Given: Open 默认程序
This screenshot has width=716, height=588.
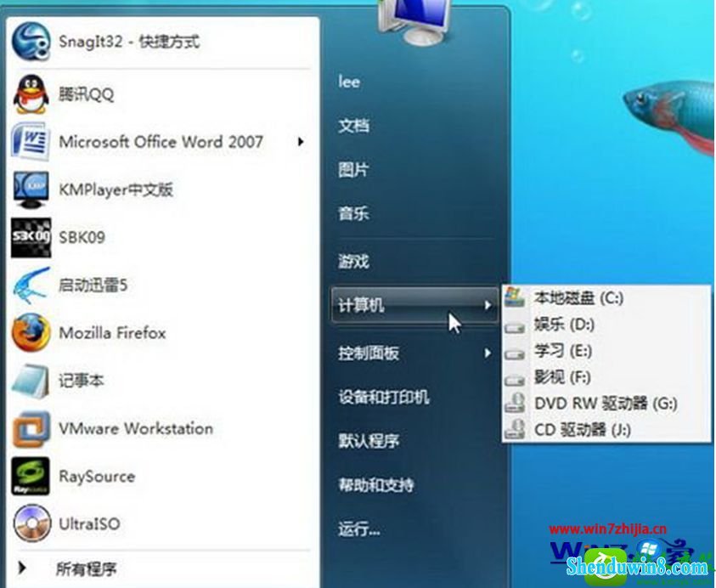Looking at the screenshot, I should pos(369,441).
